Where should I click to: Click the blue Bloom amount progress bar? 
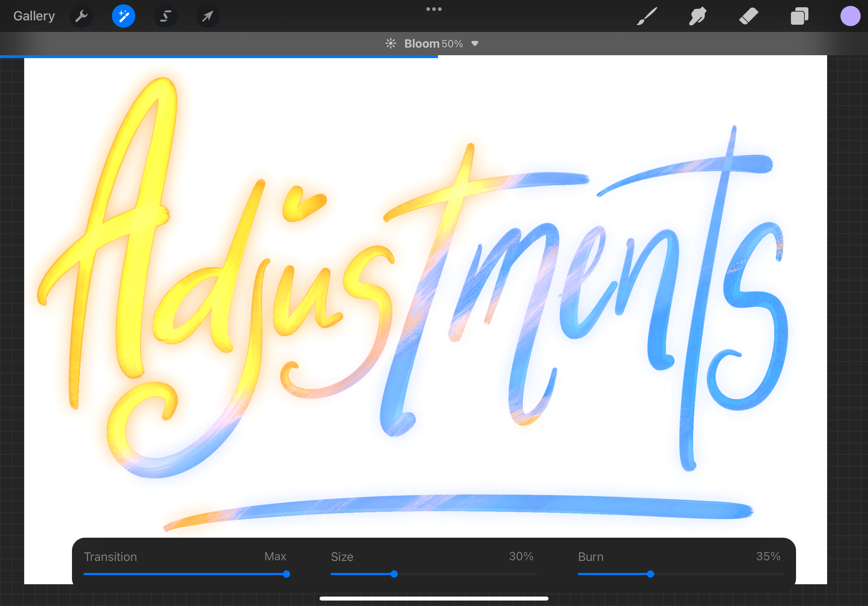coord(219,57)
